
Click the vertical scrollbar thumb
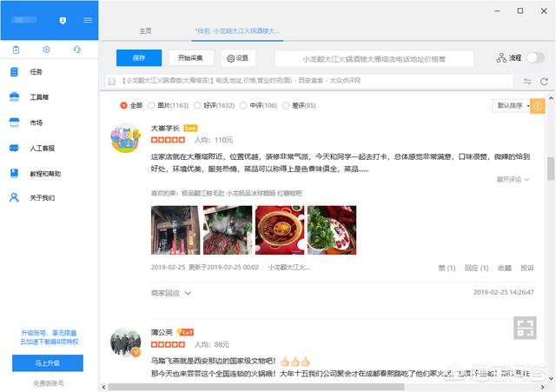tap(551, 168)
